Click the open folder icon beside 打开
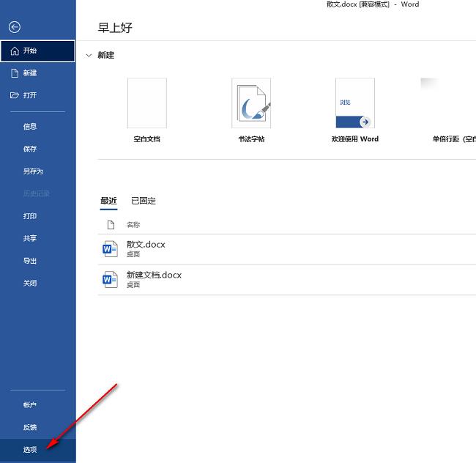 click(14, 95)
